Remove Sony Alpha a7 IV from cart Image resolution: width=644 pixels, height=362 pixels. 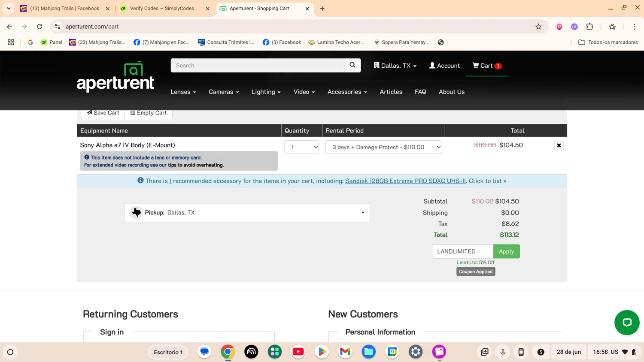pos(559,145)
